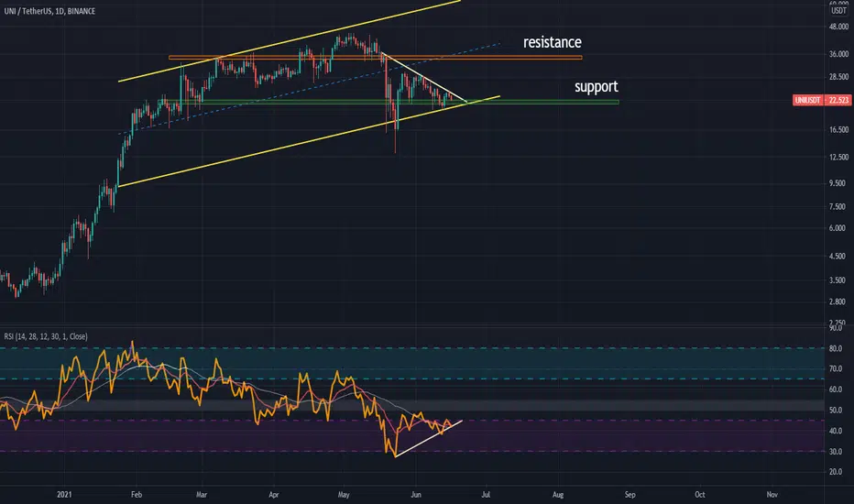Click the 9.500 price axis label
Image resolution: width=854 pixels, height=504 pixels.
838,183
